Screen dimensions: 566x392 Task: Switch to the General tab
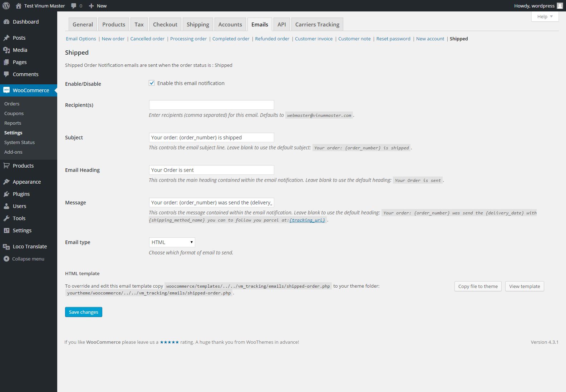click(x=83, y=24)
